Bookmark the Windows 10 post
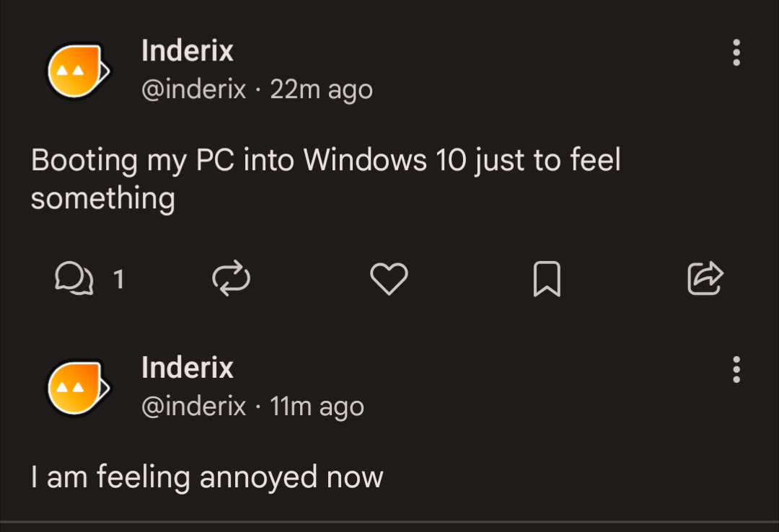 click(x=546, y=279)
